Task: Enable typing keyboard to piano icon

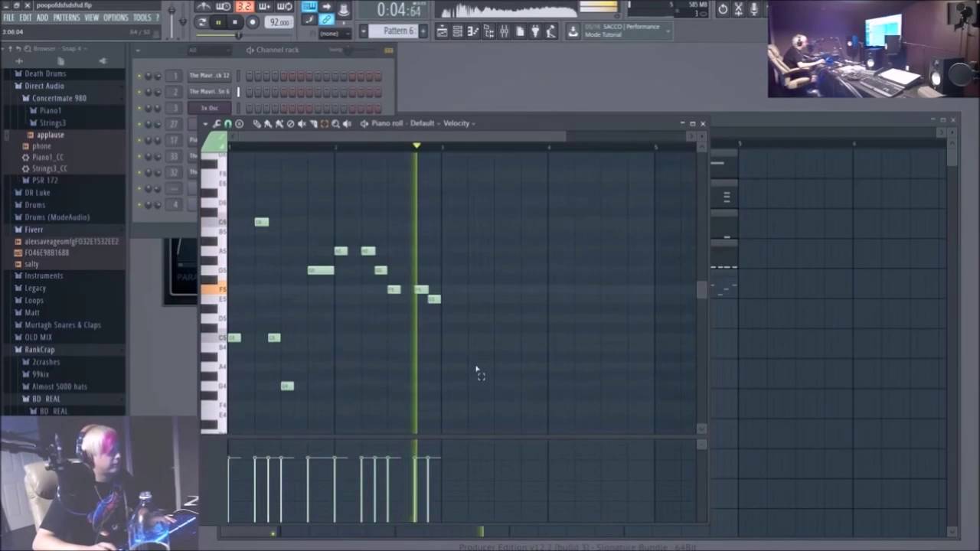Action: [309, 7]
